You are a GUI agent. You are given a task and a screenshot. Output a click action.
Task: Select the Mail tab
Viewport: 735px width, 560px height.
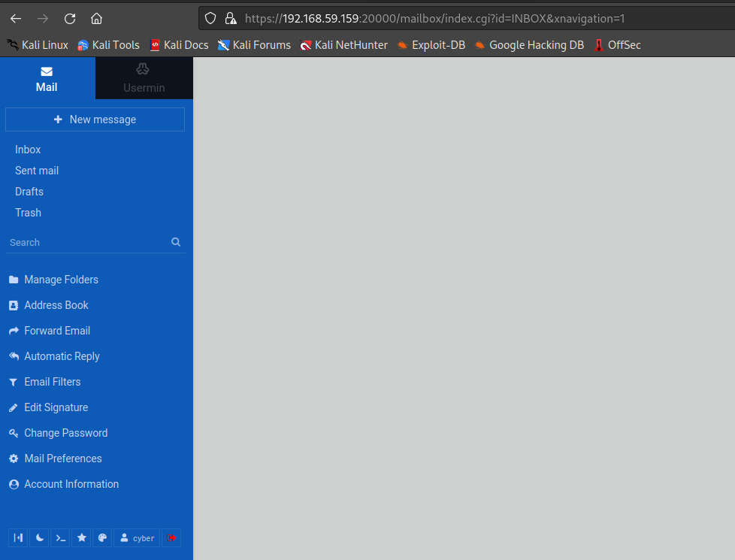[47, 78]
